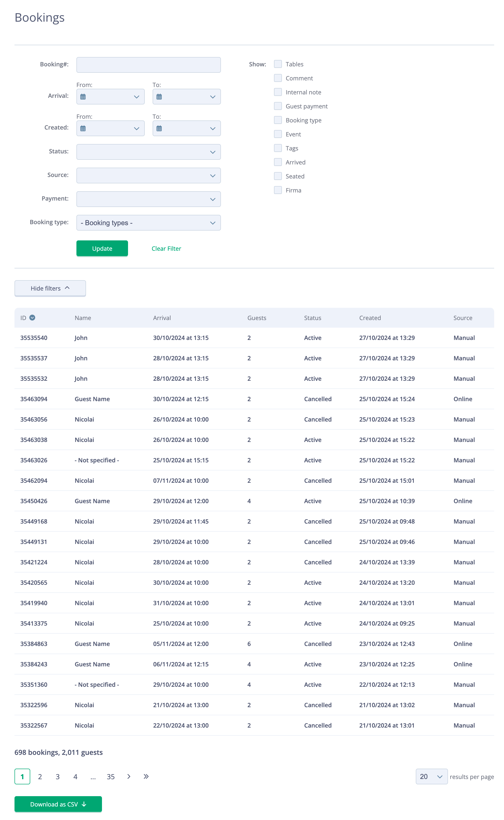This screenshot has height=820, width=504.
Task: Toggle the sort order on the ID column
Action: 32,318
